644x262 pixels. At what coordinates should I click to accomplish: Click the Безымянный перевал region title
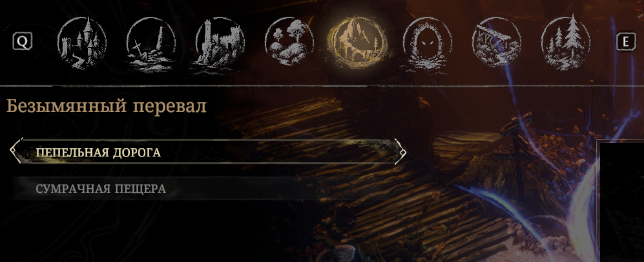pos(107,106)
